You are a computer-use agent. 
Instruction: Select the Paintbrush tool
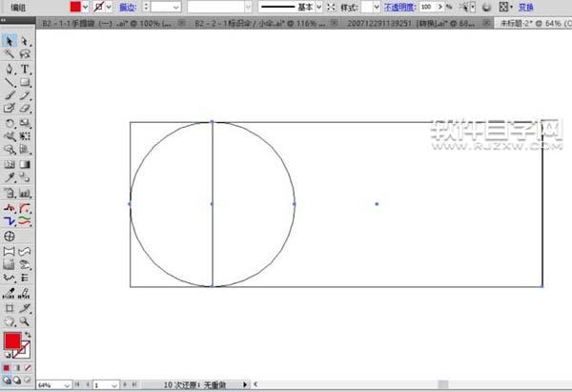pyautogui.click(x=10, y=95)
